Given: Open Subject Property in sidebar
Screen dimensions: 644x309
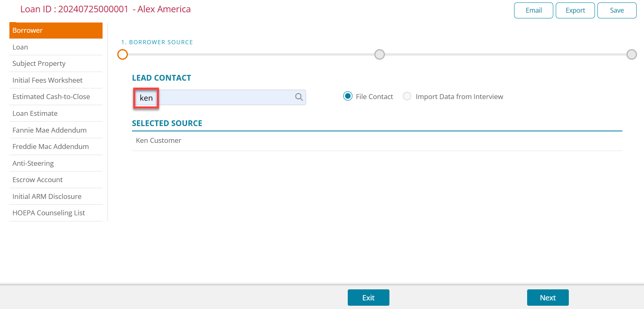Looking at the screenshot, I should pyautogui.click(x=39, y=63).
